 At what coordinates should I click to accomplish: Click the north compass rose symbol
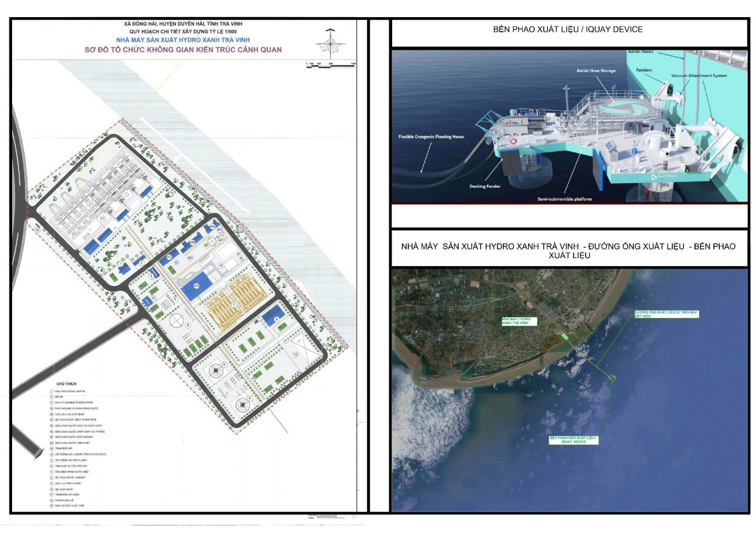[x=330, y=43]
